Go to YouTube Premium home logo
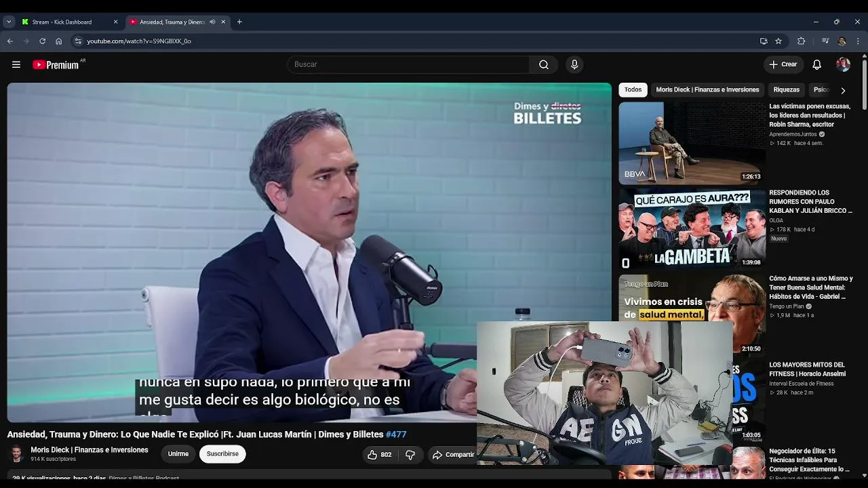This screenshot has height=488, width=868. (x=56, y=64)
